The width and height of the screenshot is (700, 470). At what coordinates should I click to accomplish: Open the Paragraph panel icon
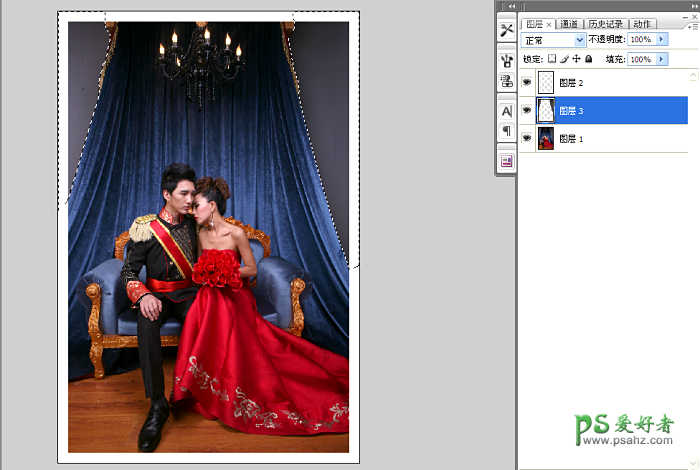pos(506,131)
